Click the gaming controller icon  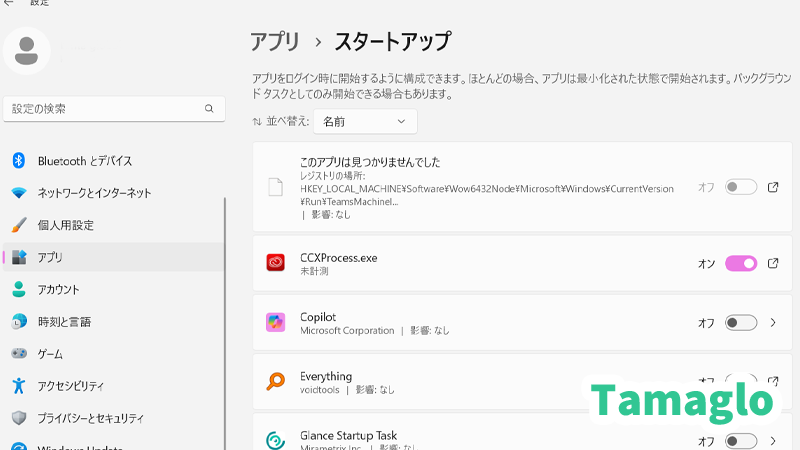coord(19,353)
